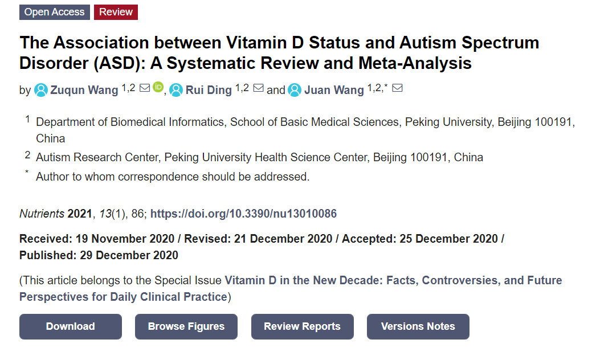
Task: Open author name Rui Ding
Action: pyautogui.click(x=209, y=90)
